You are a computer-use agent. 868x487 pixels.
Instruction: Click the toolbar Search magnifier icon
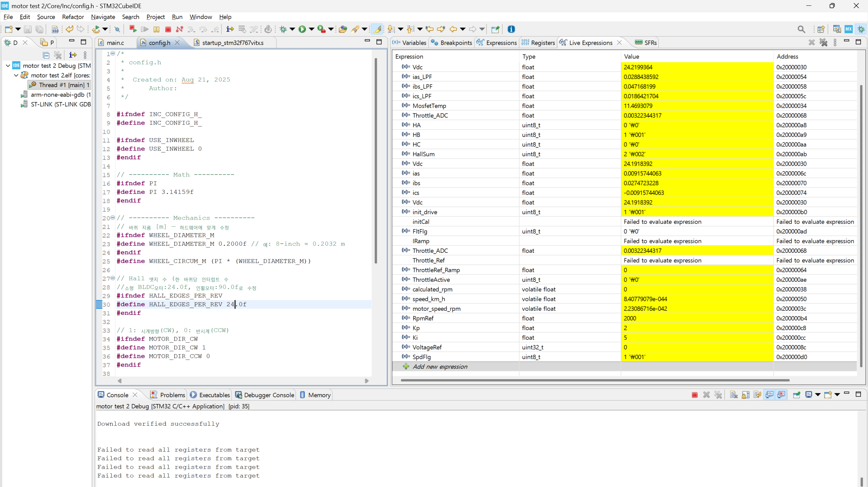[x=801, y=29]
